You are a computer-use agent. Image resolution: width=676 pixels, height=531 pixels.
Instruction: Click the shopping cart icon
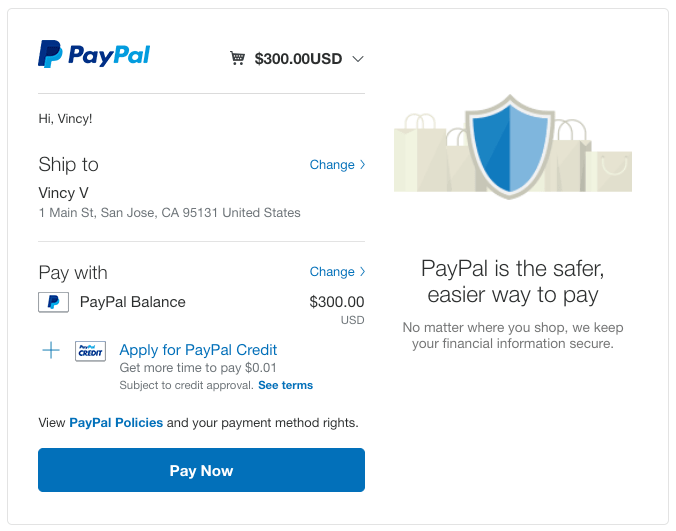click(237, 58)
